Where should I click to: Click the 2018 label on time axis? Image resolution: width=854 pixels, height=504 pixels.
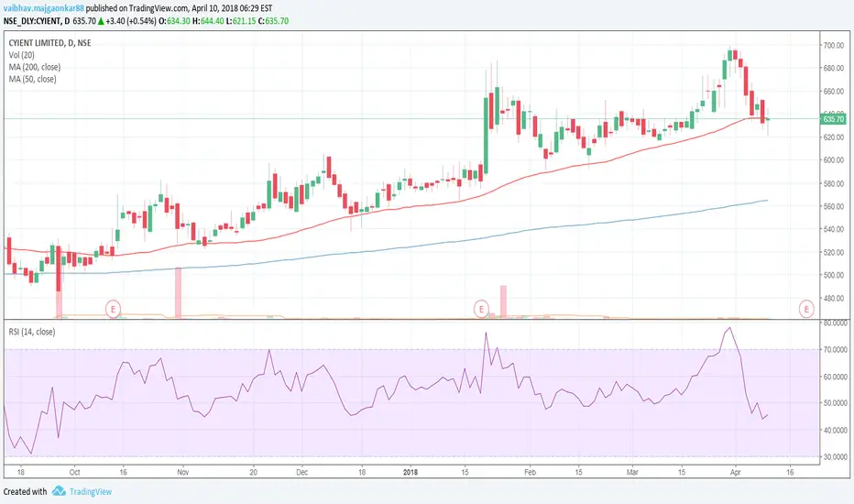tap(411, 472)
